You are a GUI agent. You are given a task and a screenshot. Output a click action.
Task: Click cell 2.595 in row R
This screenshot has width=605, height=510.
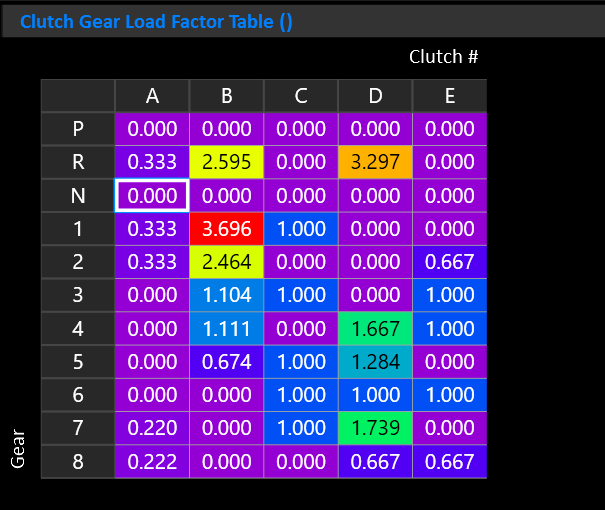click(226, 162)
